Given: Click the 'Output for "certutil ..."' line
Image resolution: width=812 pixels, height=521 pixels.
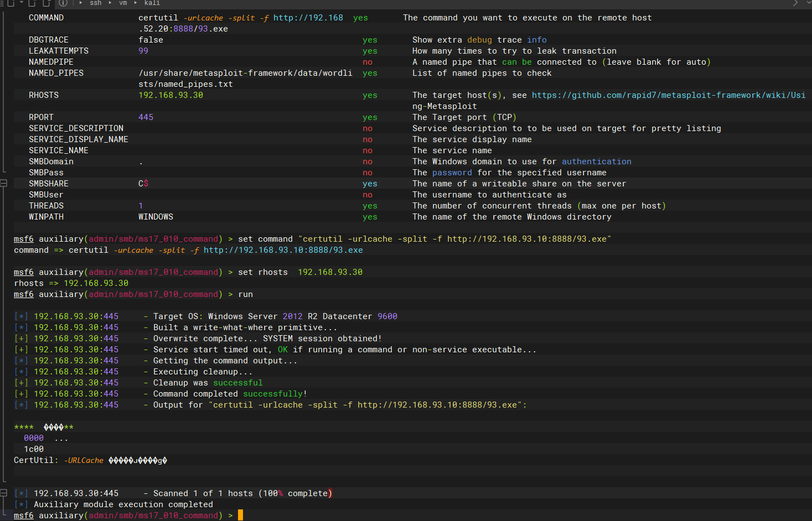Looking at the screenshot, I should [271, 405].
